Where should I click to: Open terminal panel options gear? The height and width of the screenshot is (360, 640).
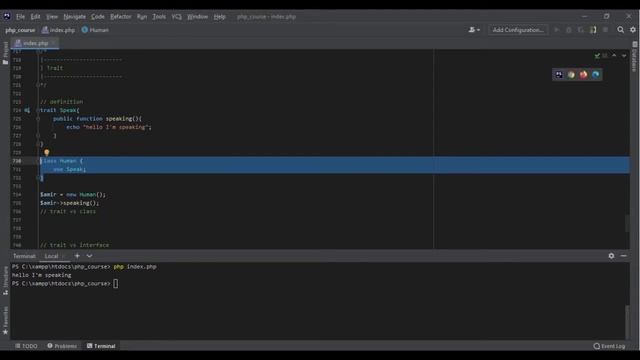click(611, 256)
